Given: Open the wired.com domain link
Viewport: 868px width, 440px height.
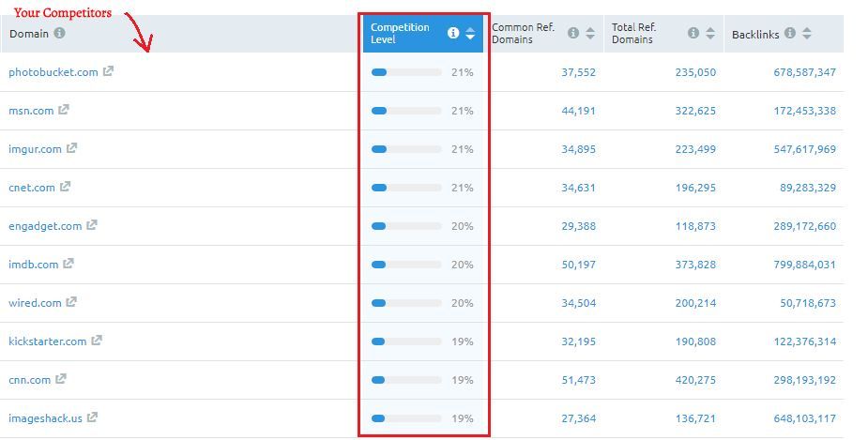Looking at the screenshot, I should [x=35, y=303].
